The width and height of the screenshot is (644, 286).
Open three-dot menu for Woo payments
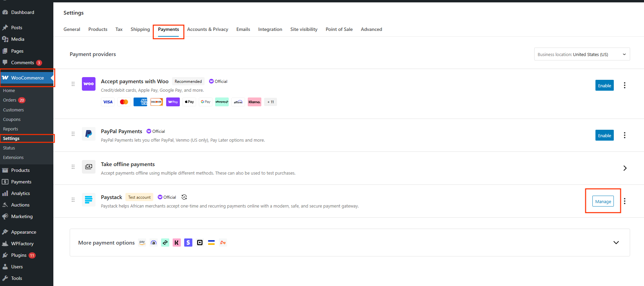625,85
